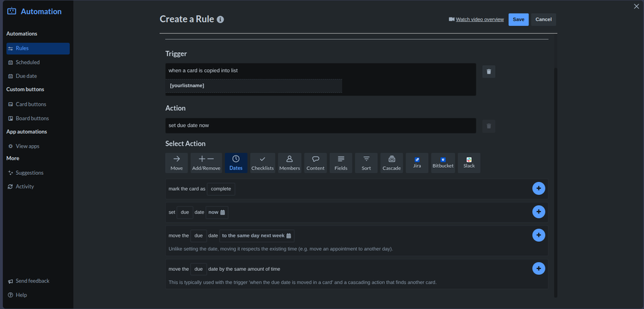The image size is (644, 309).
Task: Select the Rules sidebar item
Action: (x=38, y=48)
